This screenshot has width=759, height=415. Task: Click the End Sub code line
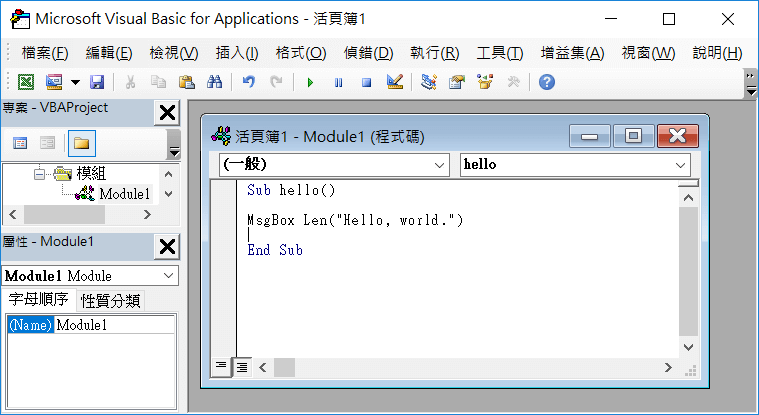(275, 250)
